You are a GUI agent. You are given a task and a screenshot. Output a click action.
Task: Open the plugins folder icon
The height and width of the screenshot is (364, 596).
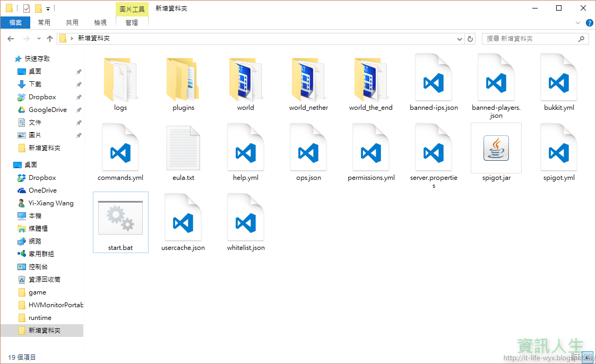(183, 80)
